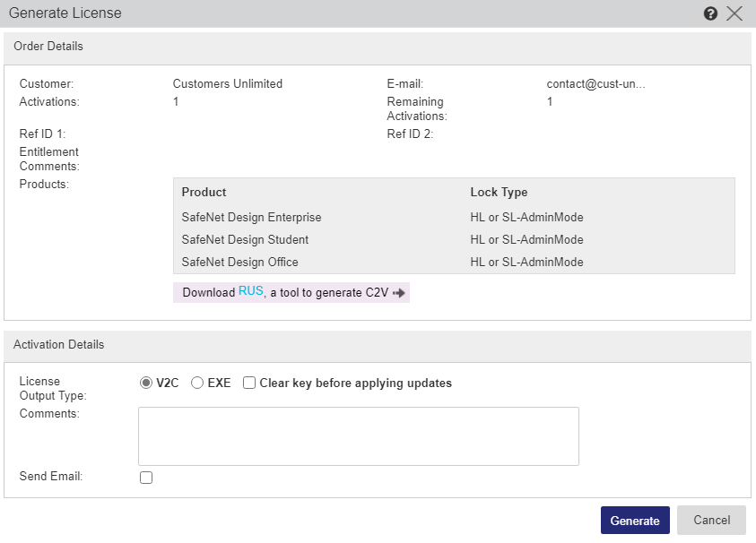Click the Entitlement Comments label
This screenshot has width=756, height=543.
(49, 159)
